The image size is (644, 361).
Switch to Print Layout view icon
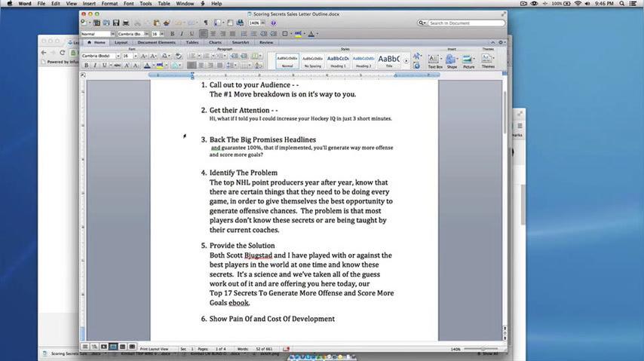114,347
